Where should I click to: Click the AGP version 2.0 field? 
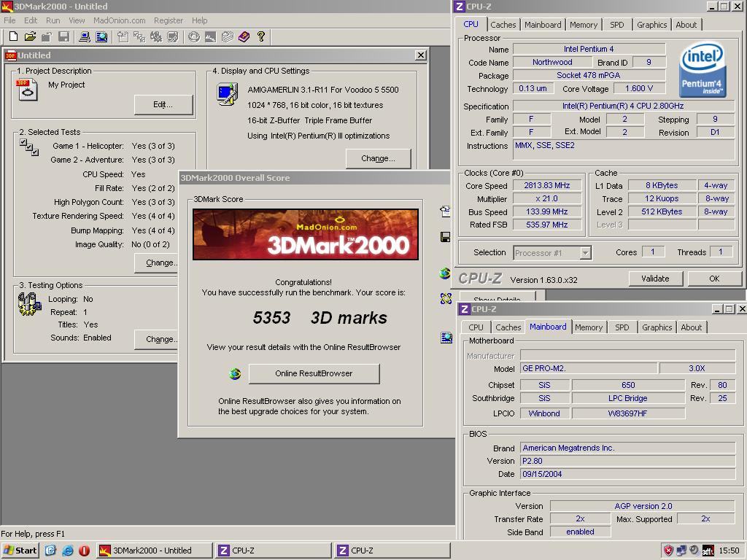[x=643, y=506]
